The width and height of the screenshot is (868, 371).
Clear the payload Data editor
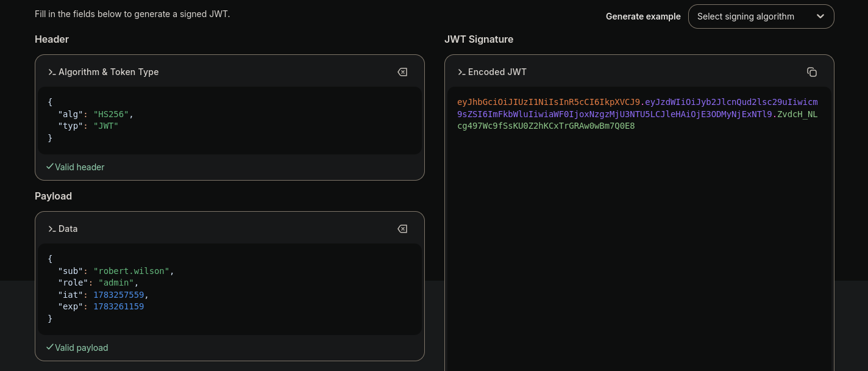(402, 229)
